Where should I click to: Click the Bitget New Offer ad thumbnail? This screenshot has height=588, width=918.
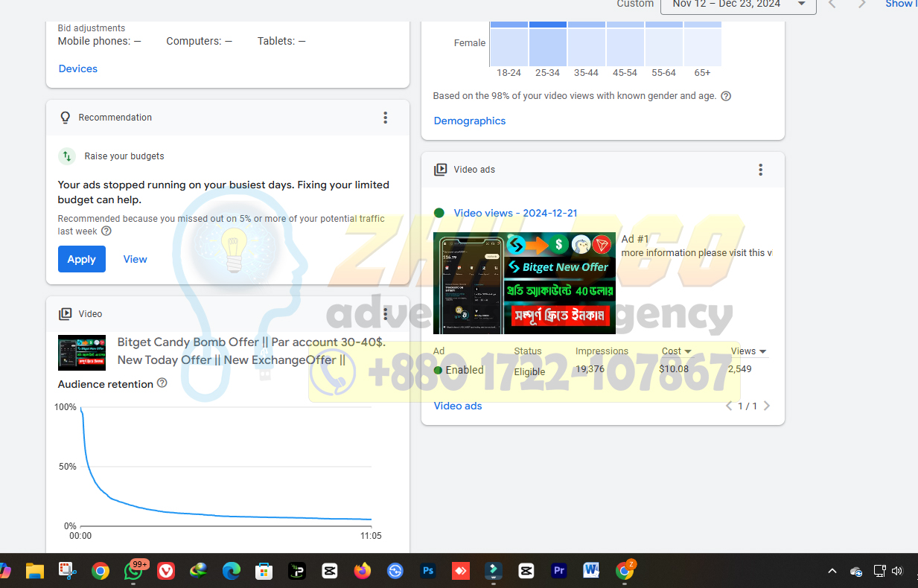pyautogui.click(x=524, y=283)
